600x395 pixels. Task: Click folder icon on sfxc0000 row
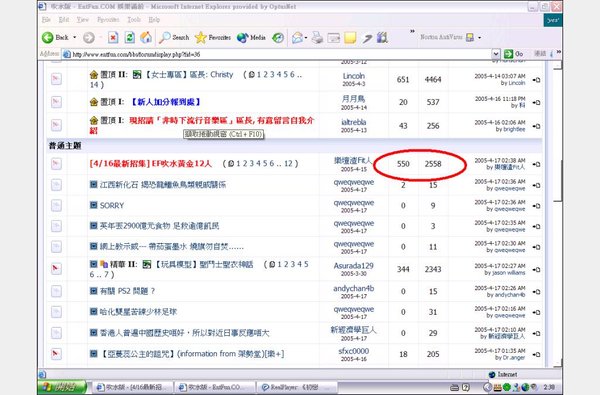56,354
